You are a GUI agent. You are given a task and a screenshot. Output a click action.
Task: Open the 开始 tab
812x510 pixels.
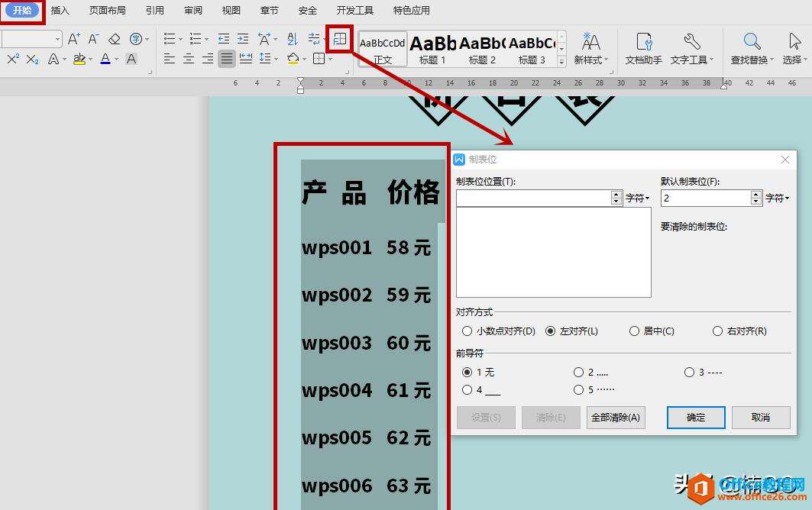click(x=21, y=11)
